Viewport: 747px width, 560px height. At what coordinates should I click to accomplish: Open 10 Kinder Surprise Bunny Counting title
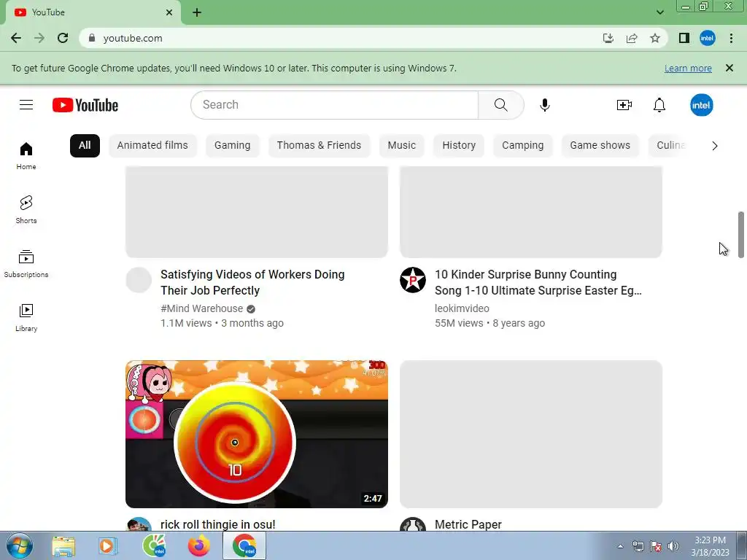[538, 282]
